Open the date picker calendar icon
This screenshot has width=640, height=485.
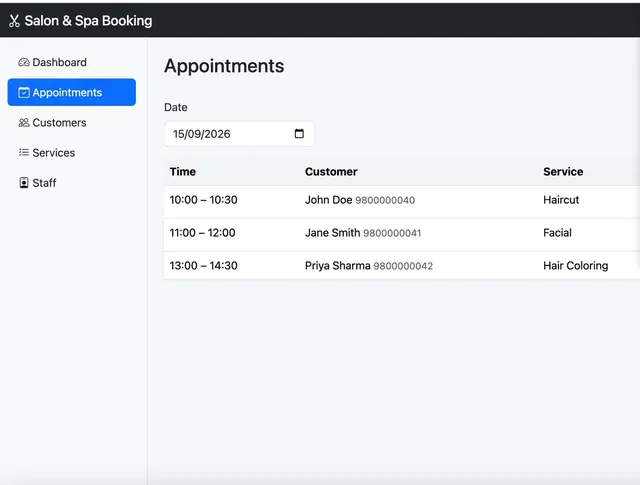(299, 133)
